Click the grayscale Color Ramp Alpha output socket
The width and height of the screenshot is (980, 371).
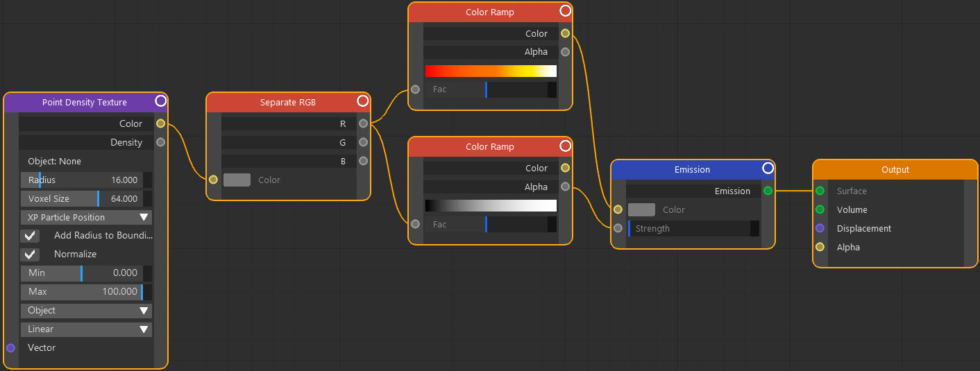565,187
